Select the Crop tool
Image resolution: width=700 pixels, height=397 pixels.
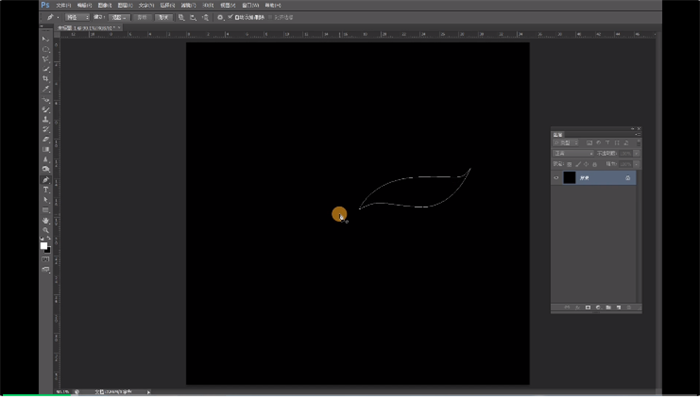(46, 79)
